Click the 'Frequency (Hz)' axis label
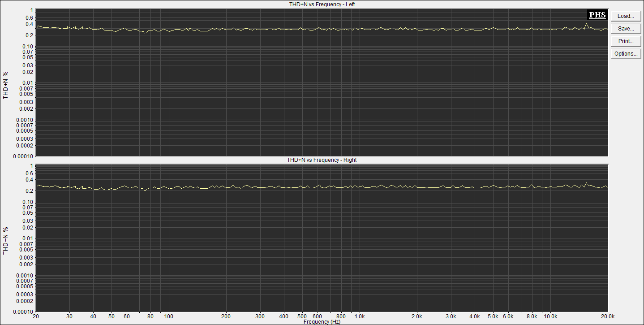 [322, 322]
